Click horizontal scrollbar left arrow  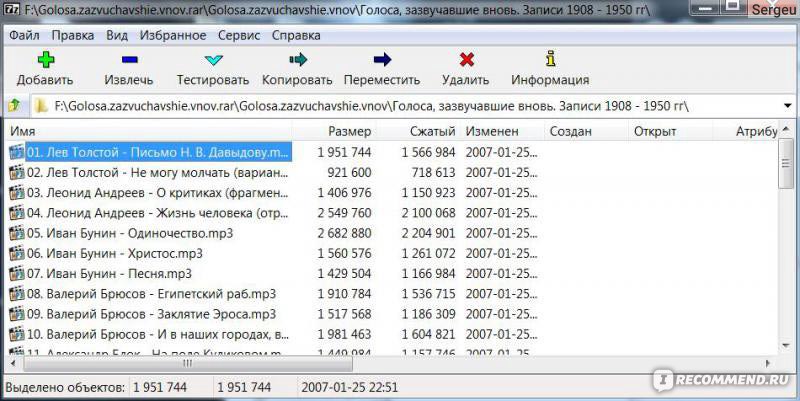coord(13,364)
